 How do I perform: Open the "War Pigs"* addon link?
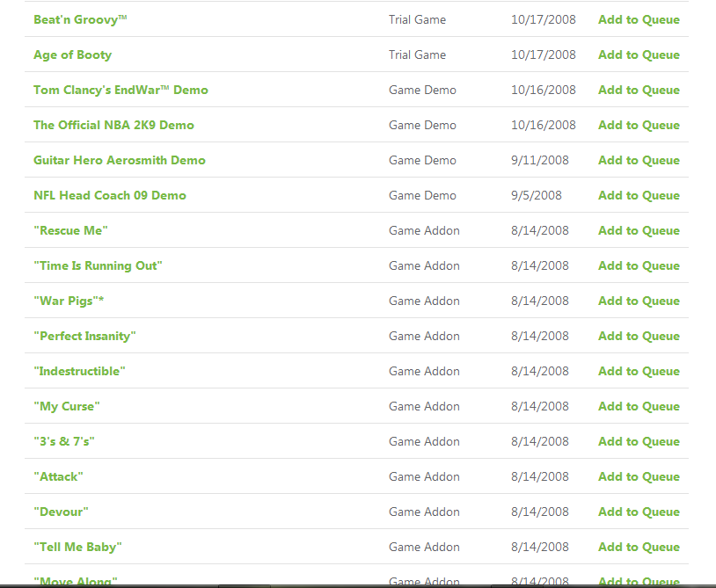pyautogui.click(x=69, y=301)
